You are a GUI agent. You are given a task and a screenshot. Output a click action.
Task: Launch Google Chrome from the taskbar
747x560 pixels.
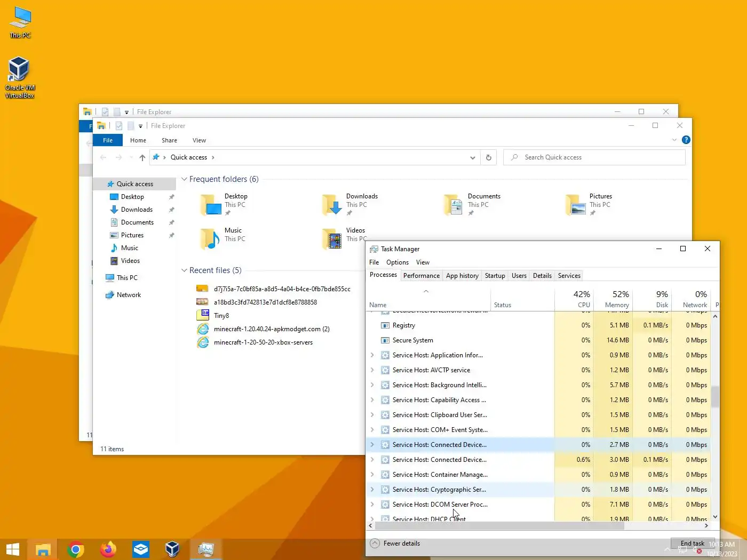click(x=76, y=549)
